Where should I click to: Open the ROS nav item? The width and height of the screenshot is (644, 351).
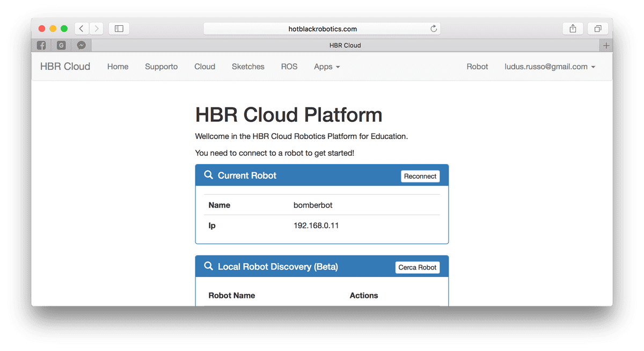click(x=289, y=67)
